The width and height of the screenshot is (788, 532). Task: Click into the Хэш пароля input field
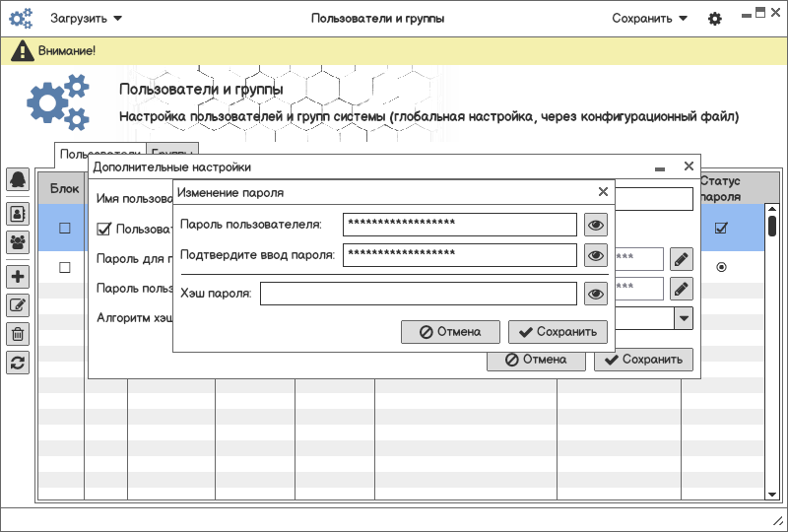click(x=418, y=294)
